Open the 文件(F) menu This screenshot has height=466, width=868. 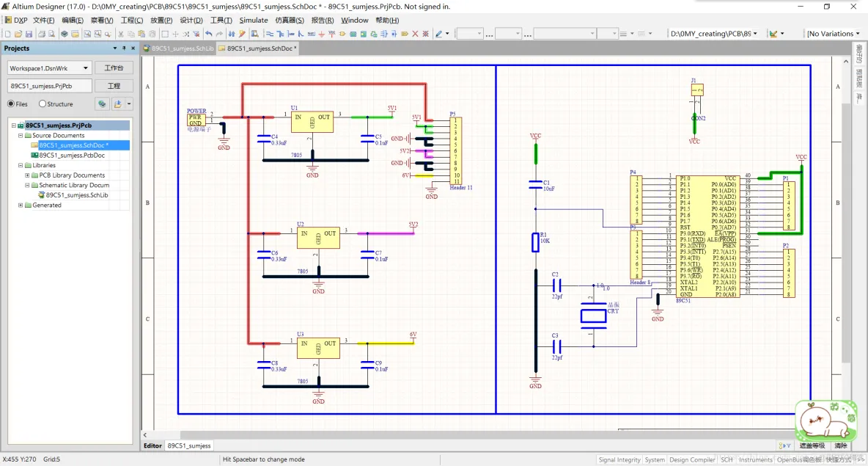point(44,20)
